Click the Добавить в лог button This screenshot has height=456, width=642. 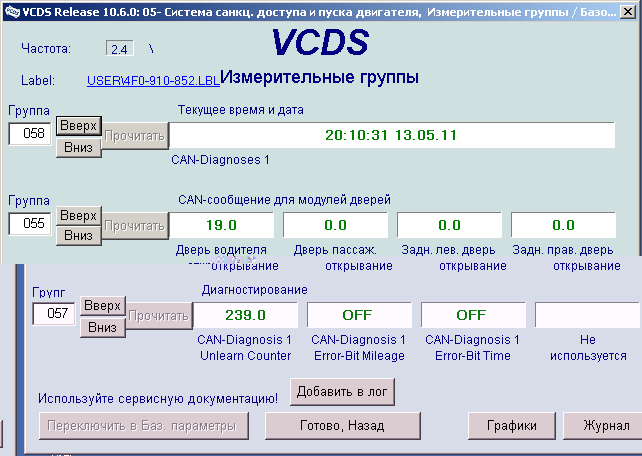click(x=342, y=392)
